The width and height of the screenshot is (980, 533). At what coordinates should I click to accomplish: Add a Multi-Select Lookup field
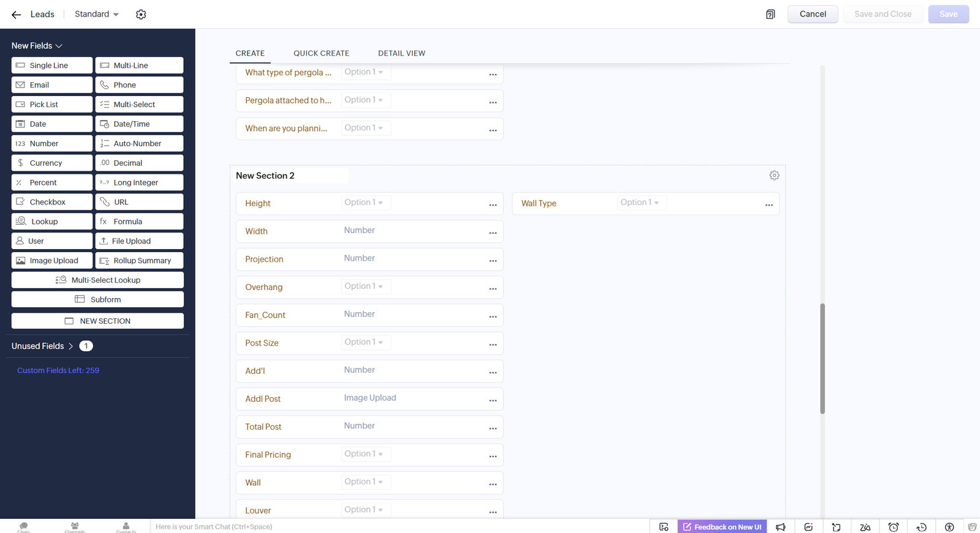click(97, 280)
